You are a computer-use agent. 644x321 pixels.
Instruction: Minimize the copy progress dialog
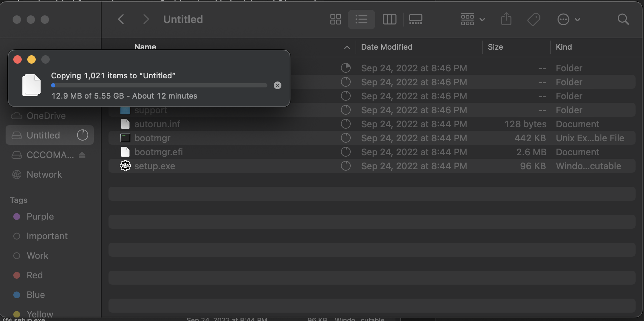pyautogui.click(x=31, y=59)
